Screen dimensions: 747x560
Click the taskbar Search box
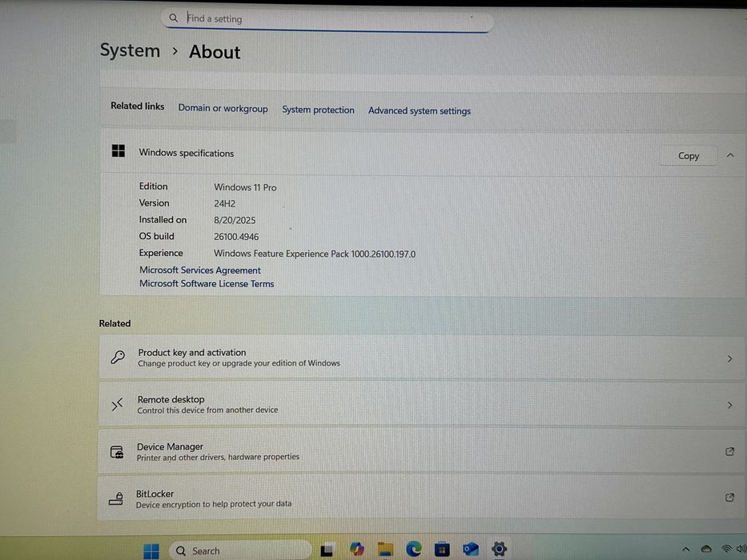click(x=240, y=550)
